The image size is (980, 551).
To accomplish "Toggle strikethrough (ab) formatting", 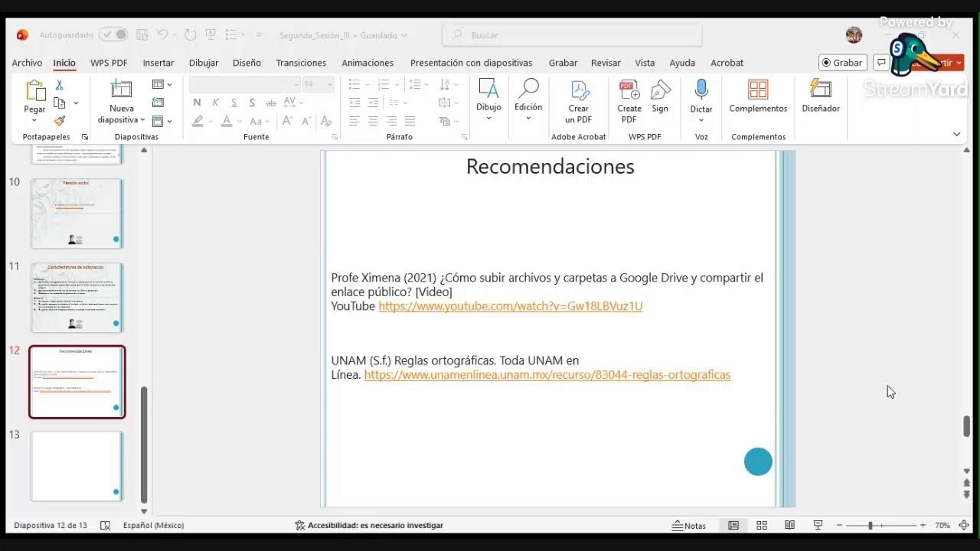I will (x=270, y=103).
